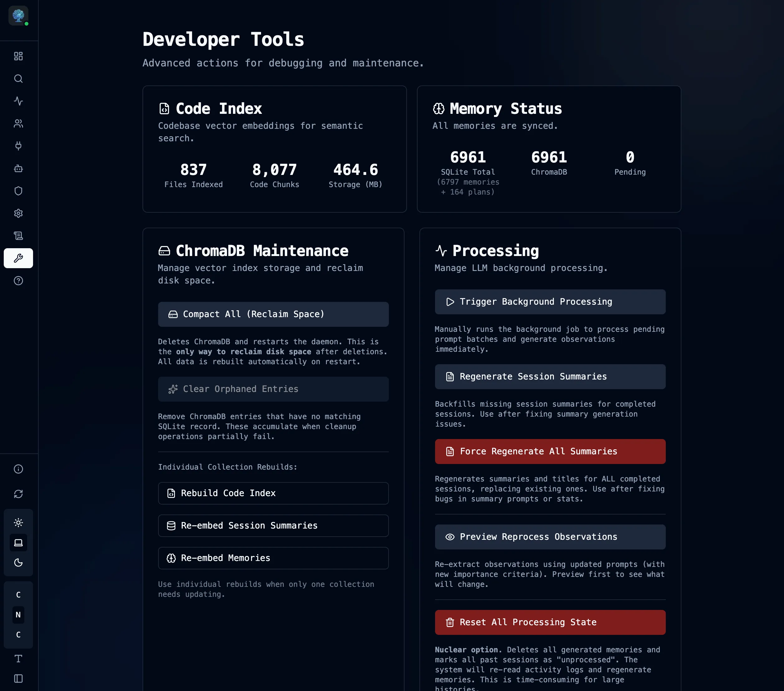The width and height of the screenshot is (784, 691).
Task: Open the integrations plug panel
Action: (18, 146)
